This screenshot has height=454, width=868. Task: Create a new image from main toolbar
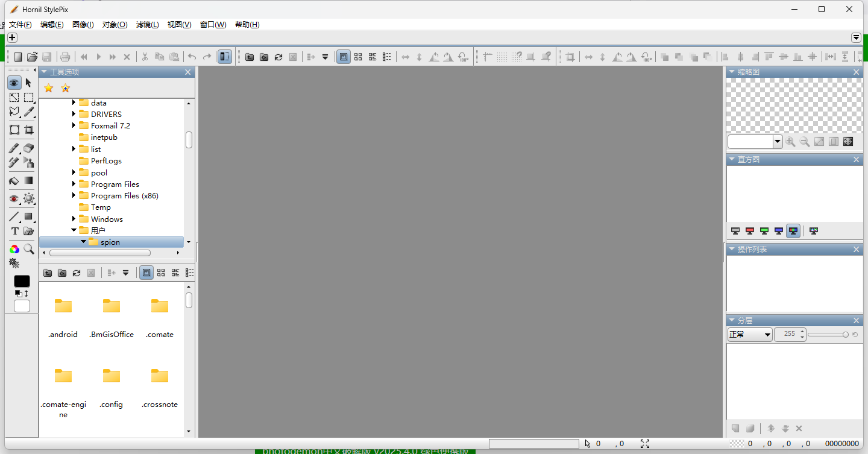(x=18, y=57)
